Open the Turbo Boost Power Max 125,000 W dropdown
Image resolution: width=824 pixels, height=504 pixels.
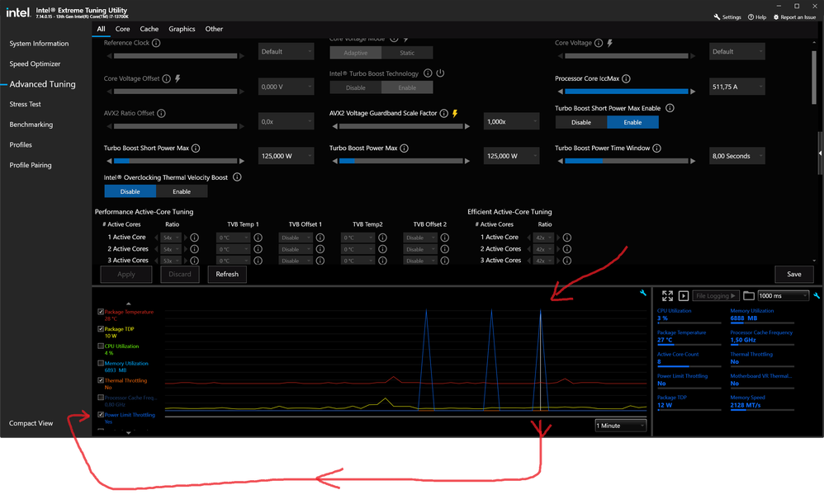point(511,156)
